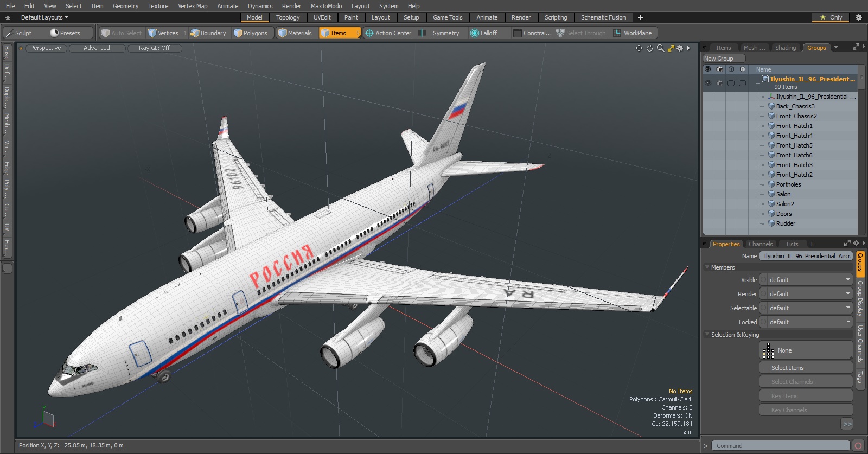Select the Sculpt tool in the toolbar
Screen dimensions: 868x454
point(24,33)
